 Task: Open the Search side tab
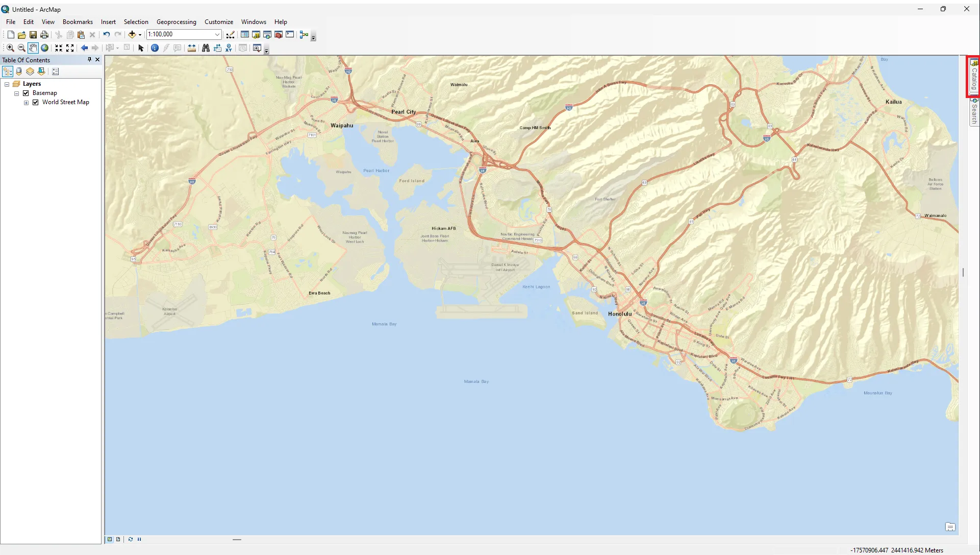pyautogui.click(x=974, y=111)
